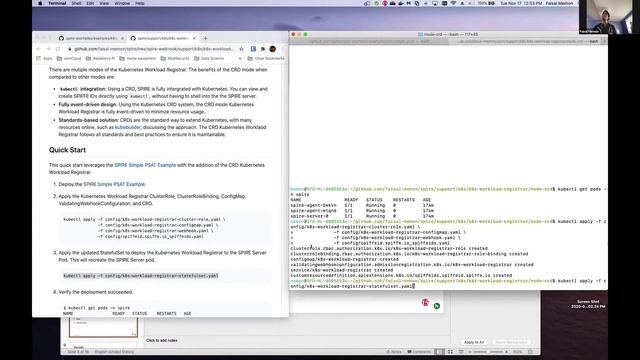This screenshot has width=640, height=360.
Task: Open the Raspberry Pi bookmarks folder
Action: [100, 58]
